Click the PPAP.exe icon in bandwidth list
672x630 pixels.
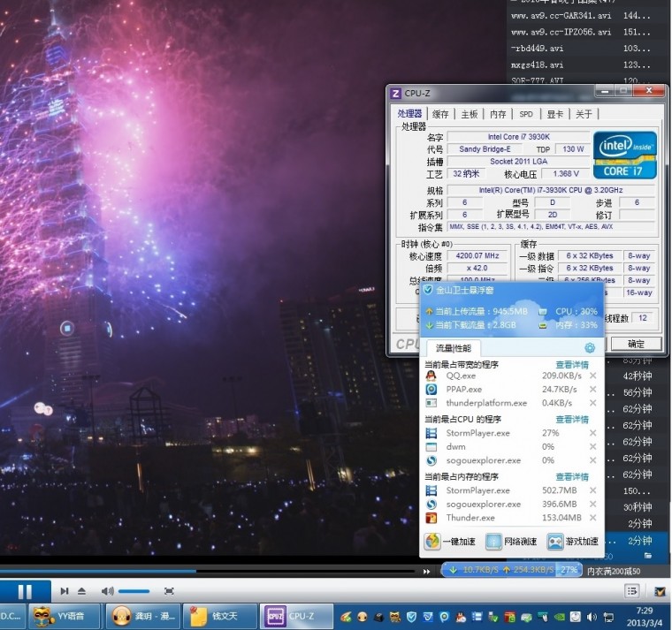431,390
